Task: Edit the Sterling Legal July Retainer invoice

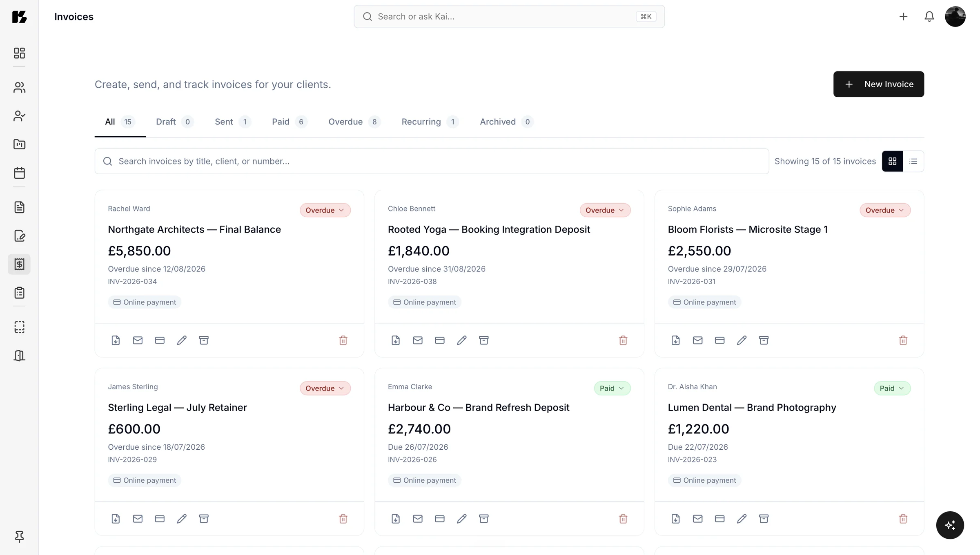Action: pos(182,519)
